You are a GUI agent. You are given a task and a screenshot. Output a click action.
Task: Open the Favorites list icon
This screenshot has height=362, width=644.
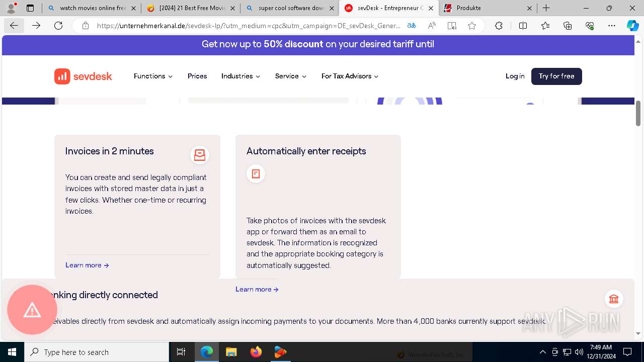tap(545, 26)
